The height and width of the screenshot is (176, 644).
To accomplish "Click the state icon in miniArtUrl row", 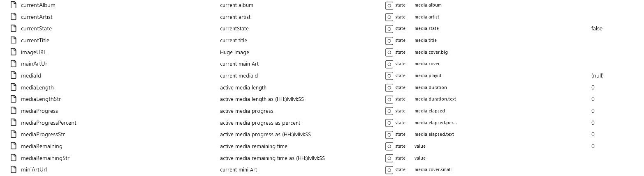I will [x=389, y=170].
